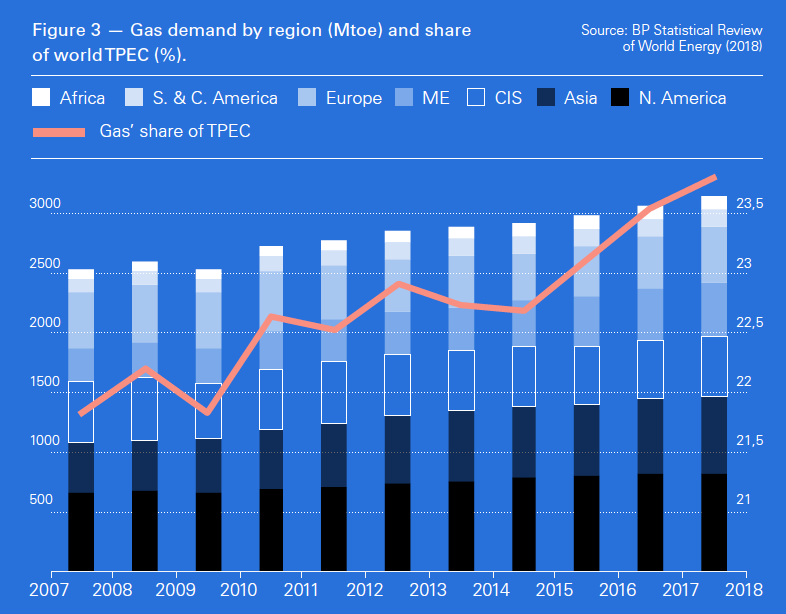
Task: Click the CIS segment of the leftmost bar
Action: click(81, 412)
